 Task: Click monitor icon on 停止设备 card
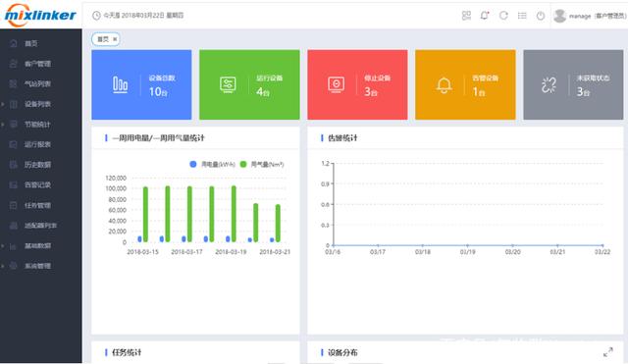336,84
